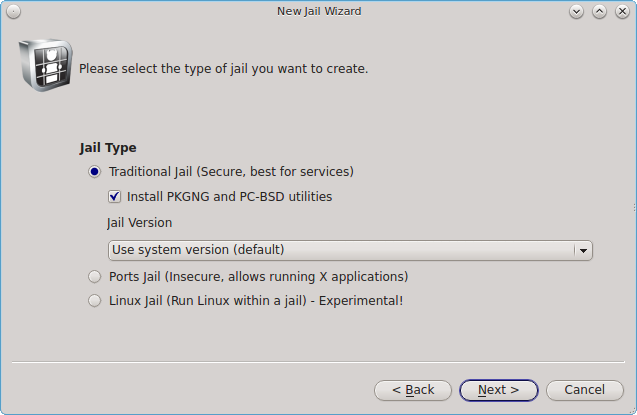Viewport: 637px width, 415px height.
Task: Open the window menu button in title bar
Action: pos(13,11)
